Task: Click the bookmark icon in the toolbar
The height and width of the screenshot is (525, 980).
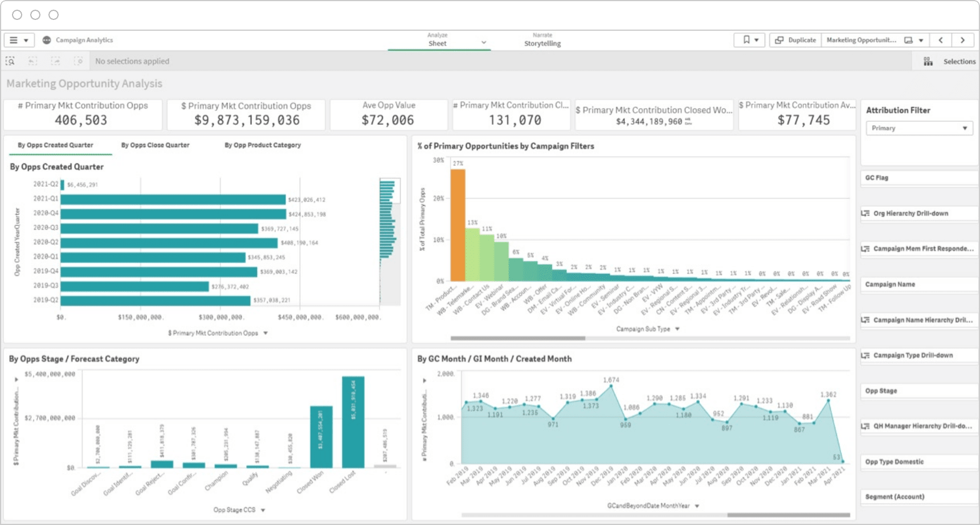Action: coord(747,40)
